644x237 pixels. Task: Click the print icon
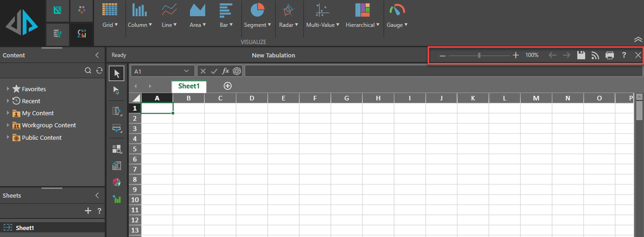610,55
